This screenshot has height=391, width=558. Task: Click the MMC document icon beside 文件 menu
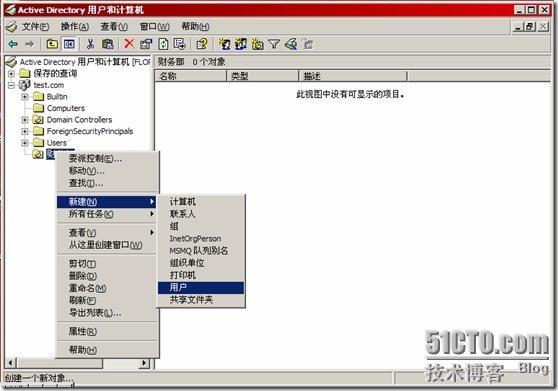[x=12, y=27]
